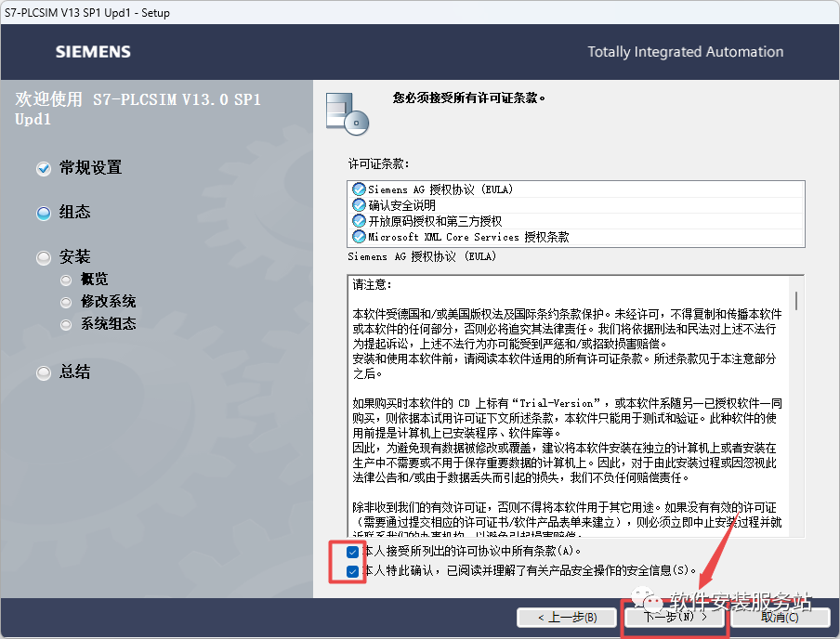This screenshot has width=840, height=639.
Task: Click check icon beside Microsoft XML Core Services
Action: (359, 236)
